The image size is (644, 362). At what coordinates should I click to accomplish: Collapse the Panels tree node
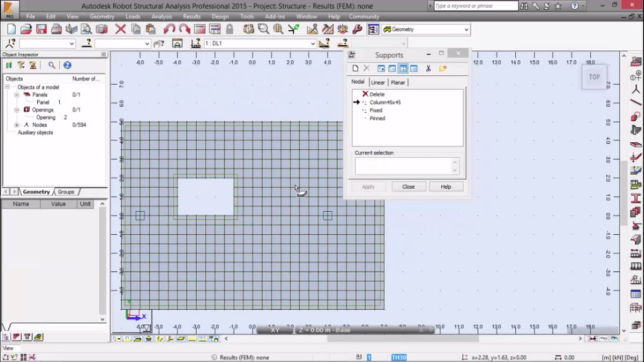17,95
